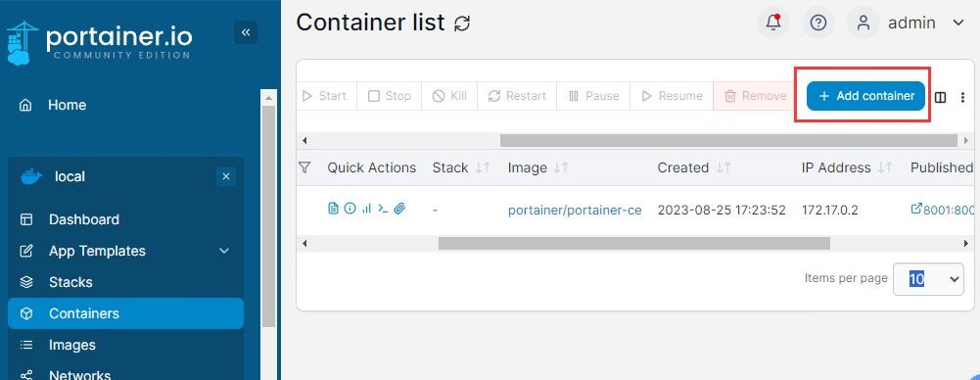
Task: Open the portainer/portainer-ce image link
Action: 575,210
